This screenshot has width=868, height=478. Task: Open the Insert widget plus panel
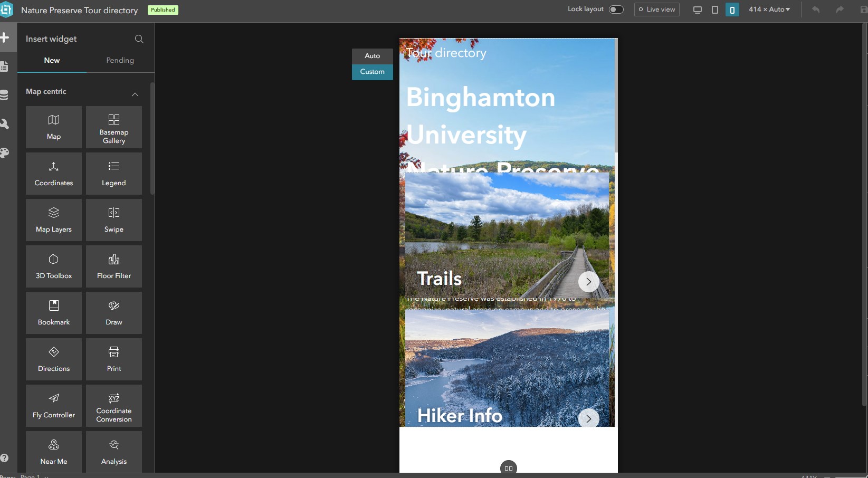5,37
